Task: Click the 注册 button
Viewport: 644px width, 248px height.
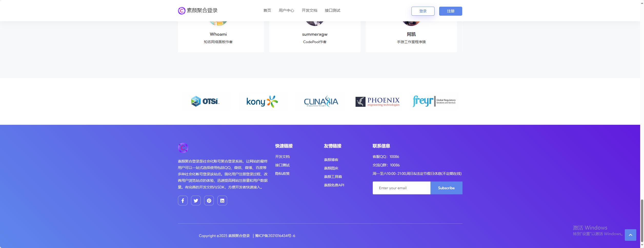Action: [x=450, y=11]
